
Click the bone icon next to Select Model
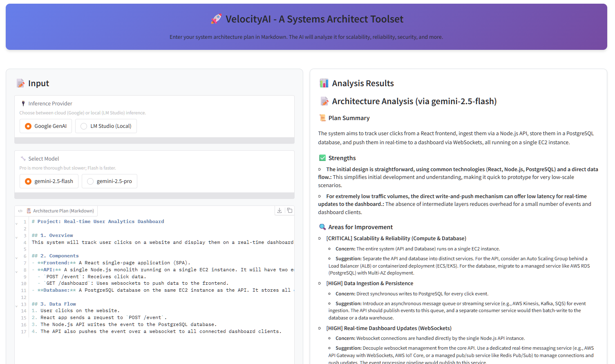tap(23, 159)
